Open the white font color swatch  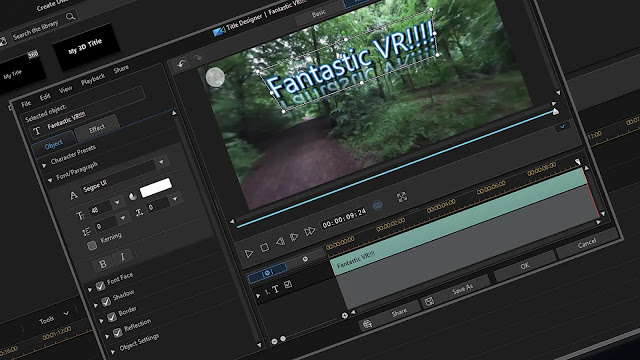coord(156,187)
